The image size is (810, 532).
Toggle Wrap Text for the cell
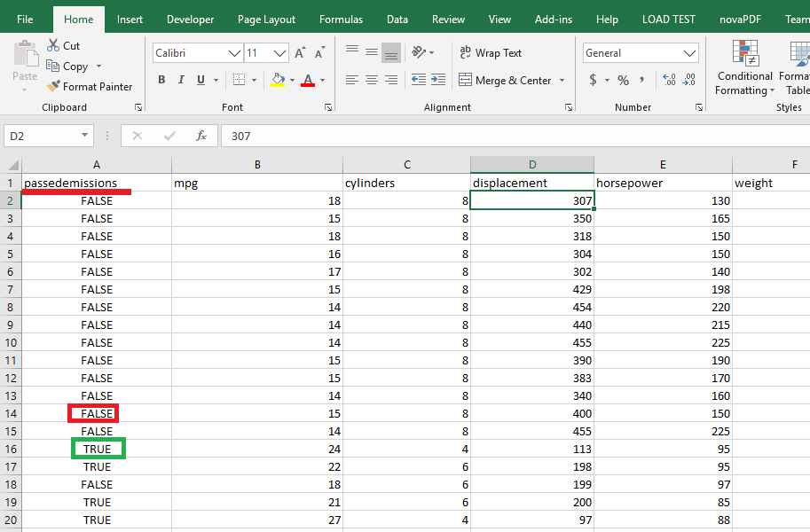(x=491, y=53)
